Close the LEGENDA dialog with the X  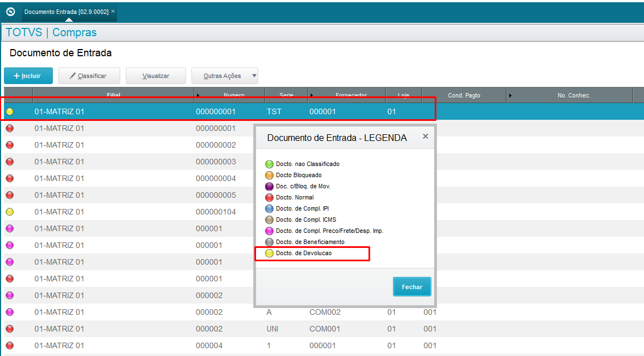coord(425,136)
